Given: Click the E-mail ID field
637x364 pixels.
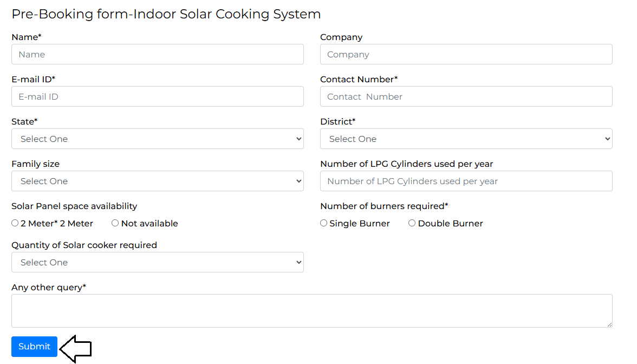Looking at the screenshot, I should 157,96.
